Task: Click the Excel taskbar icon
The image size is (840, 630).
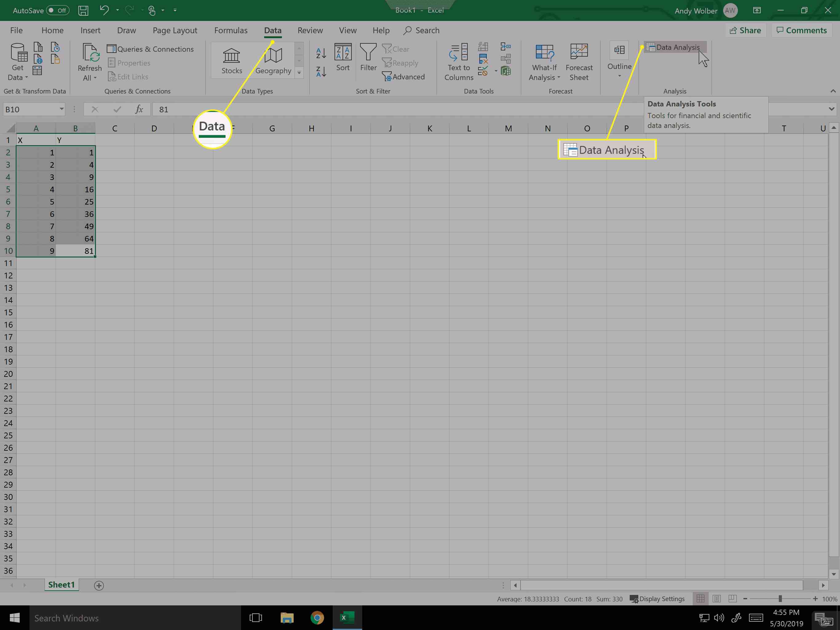Action: (345, 617)
